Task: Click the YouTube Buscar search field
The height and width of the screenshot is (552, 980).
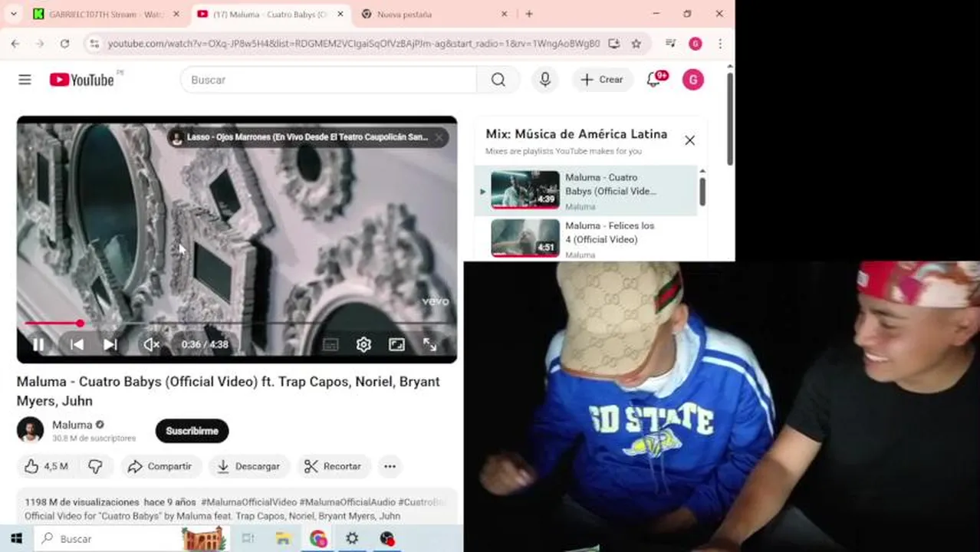Action: (x=328, y=80)
